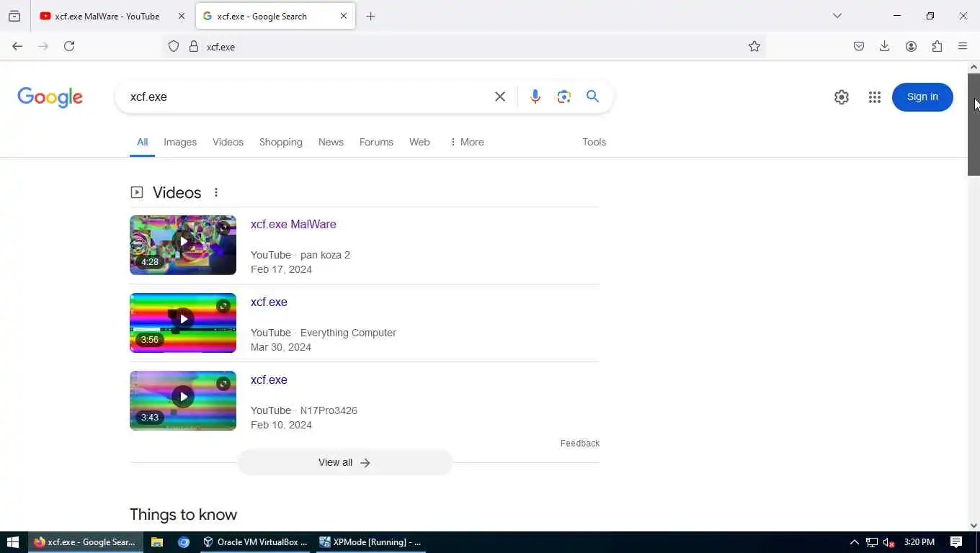Go back to the previous page

click(17, 46)
